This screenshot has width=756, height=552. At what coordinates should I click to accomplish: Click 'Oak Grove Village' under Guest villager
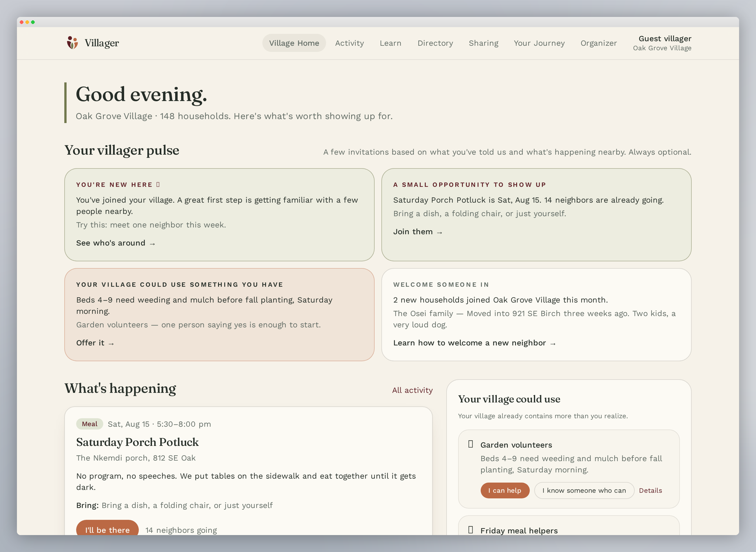coord(662,48)
